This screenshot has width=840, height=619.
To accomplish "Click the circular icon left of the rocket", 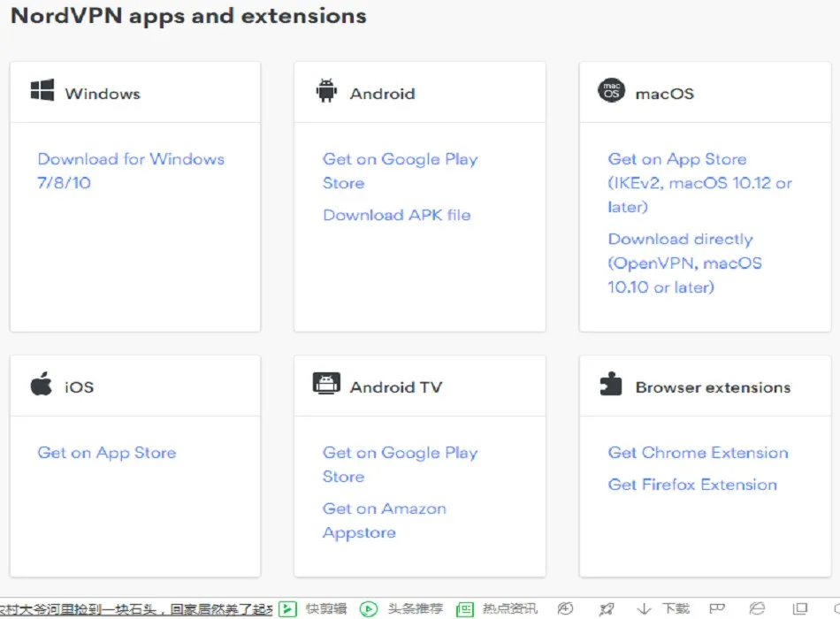I will click(x=565, y=608).
